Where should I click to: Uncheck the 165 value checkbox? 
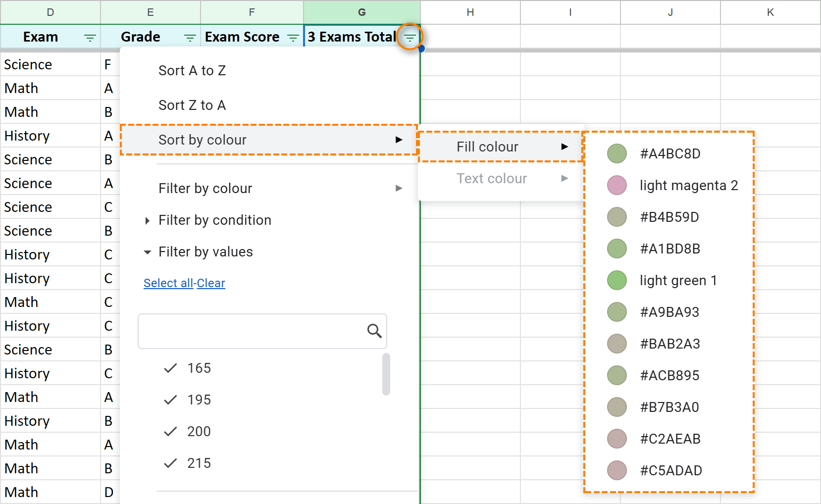pyautogui.click(x=170, y=368)
